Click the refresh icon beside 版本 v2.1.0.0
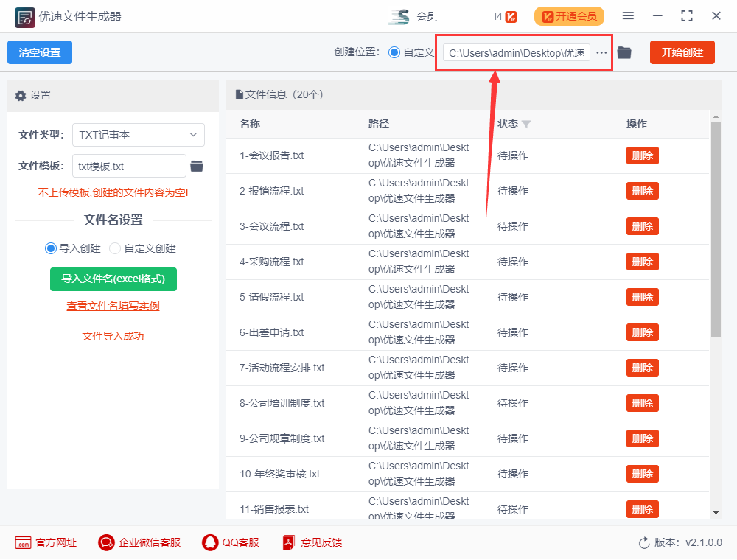The image size is (737, 560). pos(642,542)
